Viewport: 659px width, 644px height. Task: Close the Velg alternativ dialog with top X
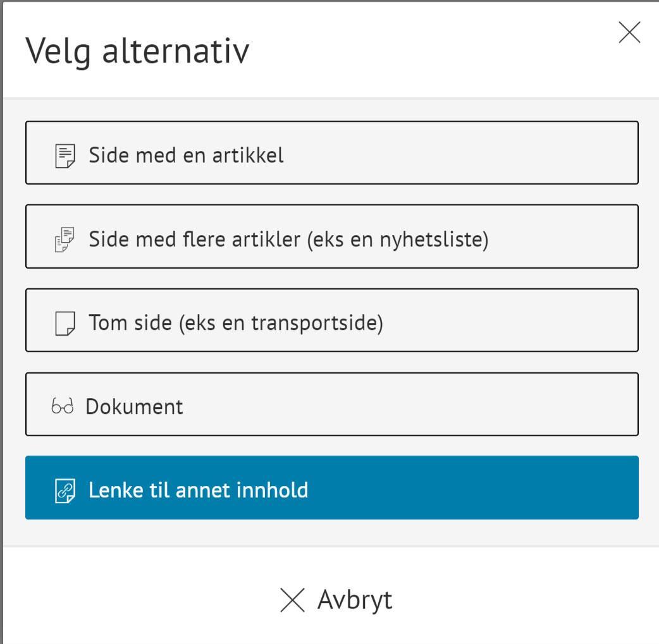(629, 32)
